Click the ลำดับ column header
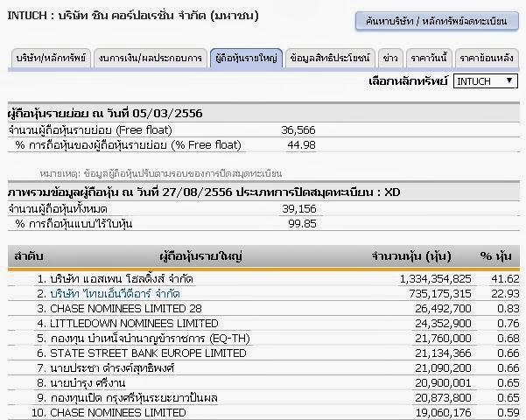The image size is (526, 420). (x=29, y=256)
